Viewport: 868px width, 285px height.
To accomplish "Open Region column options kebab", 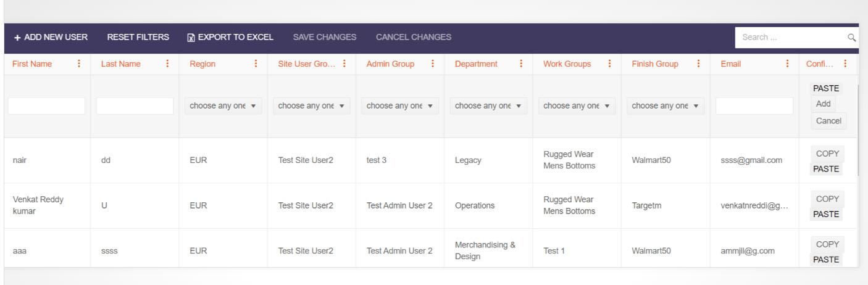I will pyautogui.click(x=256, y=64).
